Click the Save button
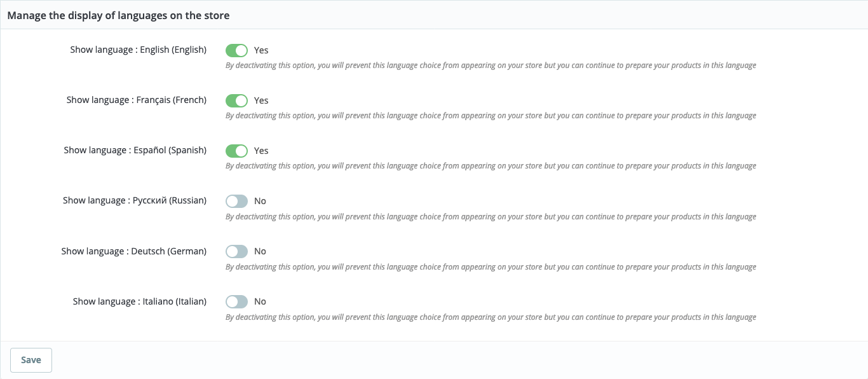Screen dimensions: 868x379 click(31, 360)
